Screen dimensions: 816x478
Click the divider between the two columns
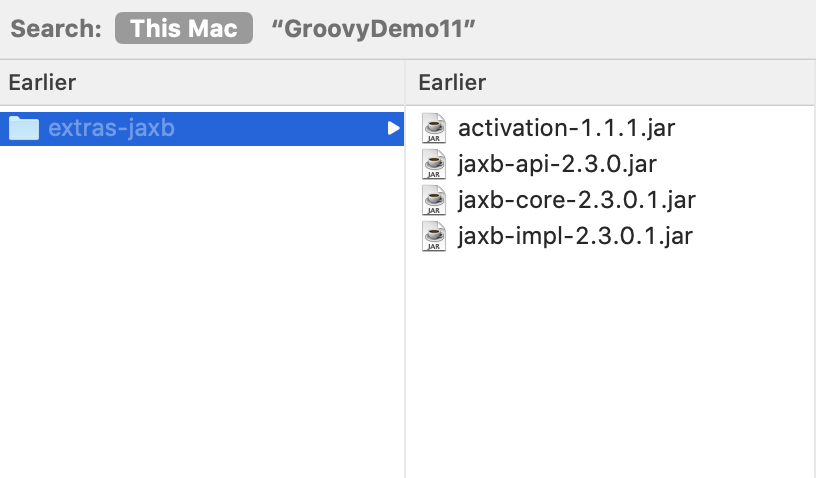click(405, 300)
